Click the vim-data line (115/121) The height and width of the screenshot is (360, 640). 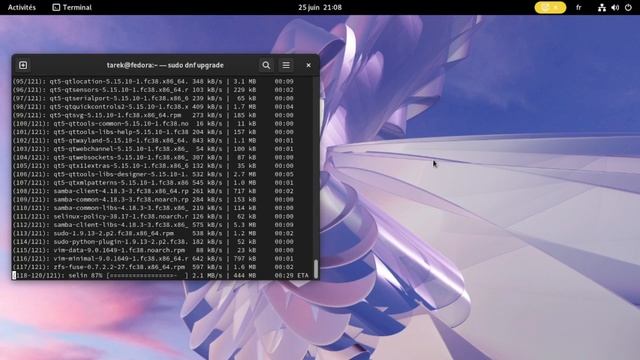point(153,250)
